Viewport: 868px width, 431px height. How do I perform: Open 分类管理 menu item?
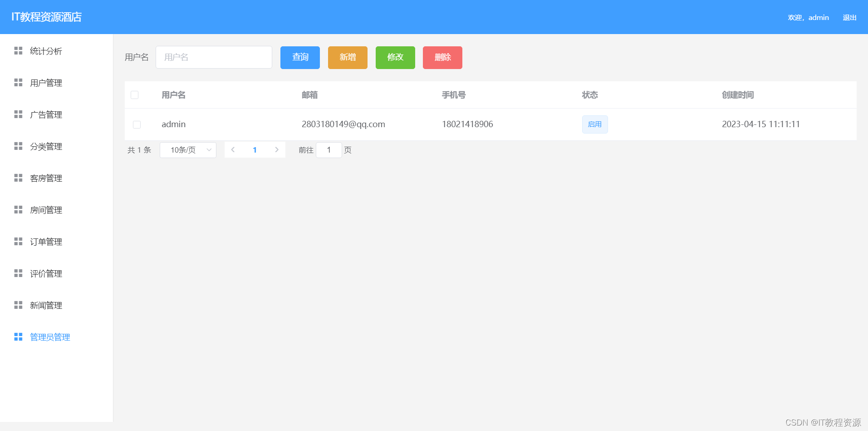point(56,146)
